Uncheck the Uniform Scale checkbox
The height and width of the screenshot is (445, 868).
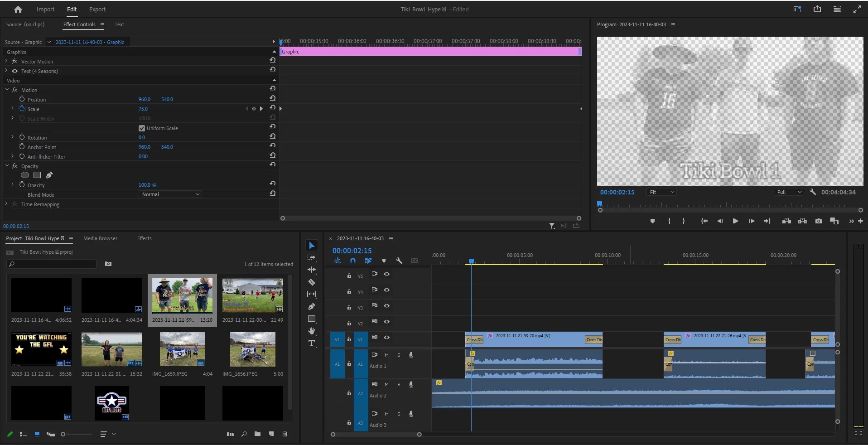[x=142, y=128]
